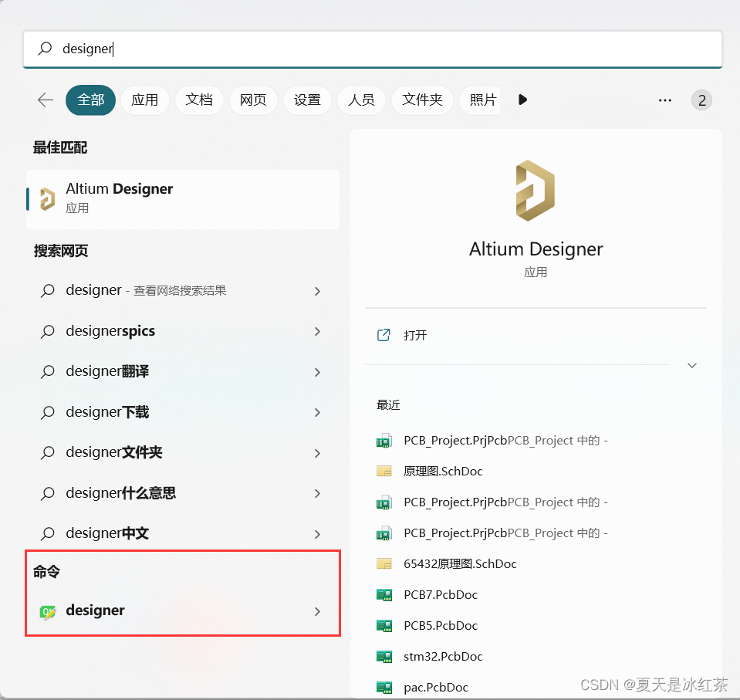Click PCB icon of stm32.PcbDoc
This screenshot has height=700, width=740.
tap(384, 656)
